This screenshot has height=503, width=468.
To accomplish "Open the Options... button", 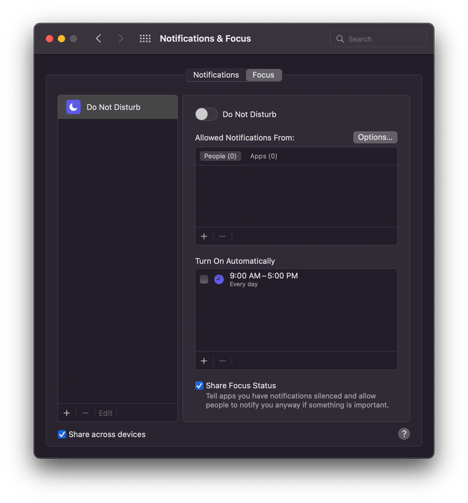I will (375, 137).
